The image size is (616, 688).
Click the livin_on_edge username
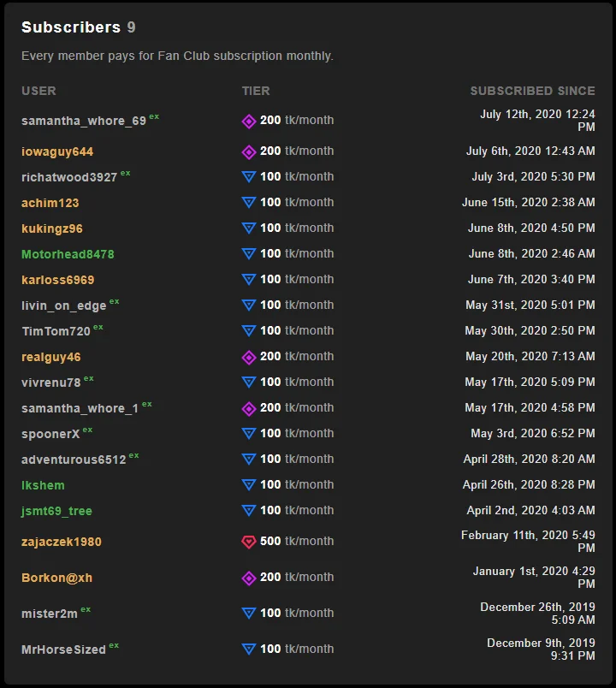64,305
